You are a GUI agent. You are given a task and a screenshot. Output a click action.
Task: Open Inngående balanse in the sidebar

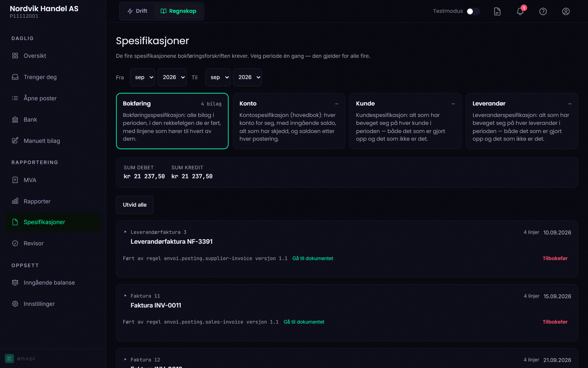click(53, 282)
